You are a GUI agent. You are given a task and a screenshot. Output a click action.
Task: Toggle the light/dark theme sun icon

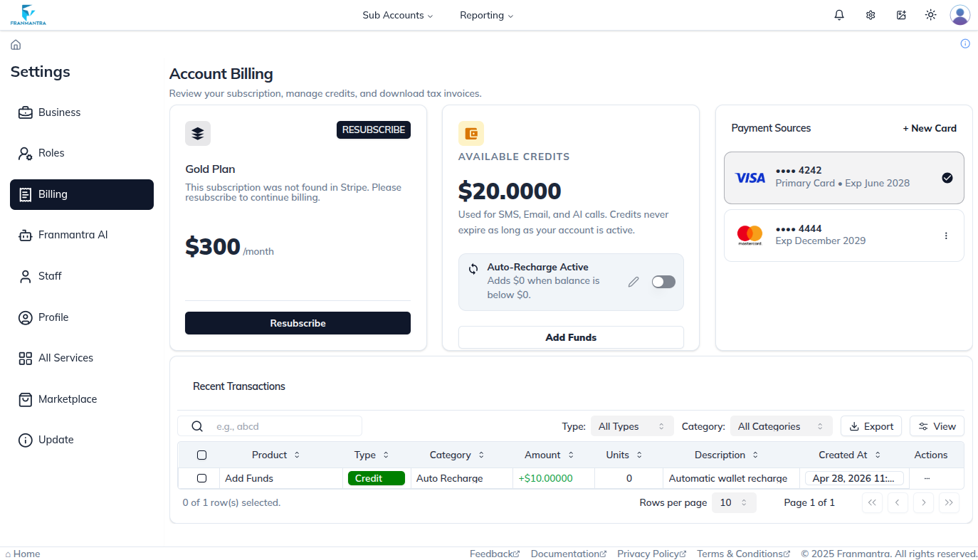(930, 15)
